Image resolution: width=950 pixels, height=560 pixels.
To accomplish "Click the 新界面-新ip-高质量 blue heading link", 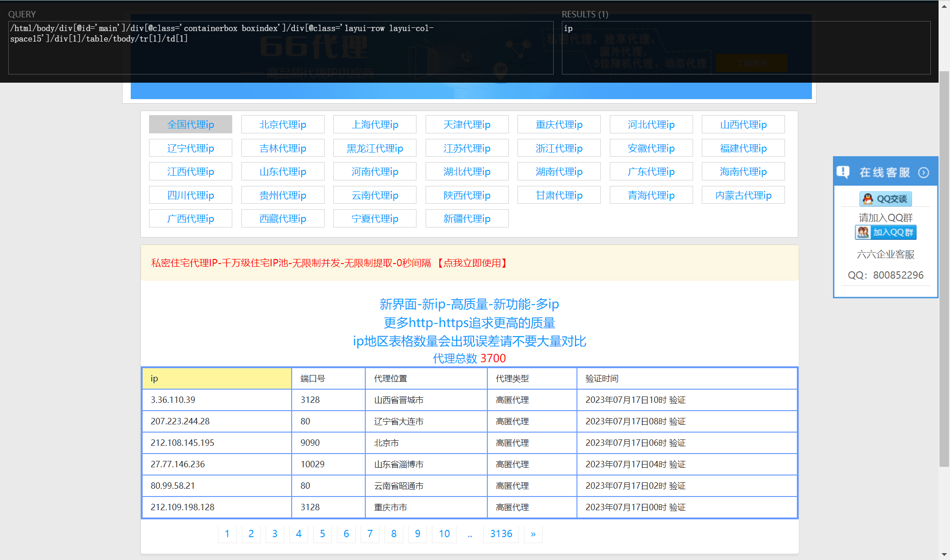I will (x=469, y=304).
